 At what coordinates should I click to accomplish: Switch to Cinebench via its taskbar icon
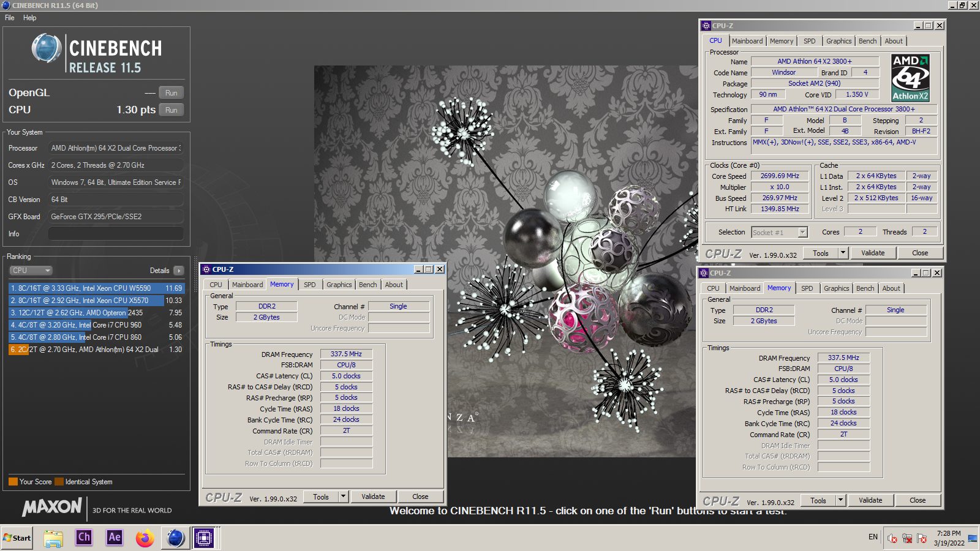coord(175,538)
